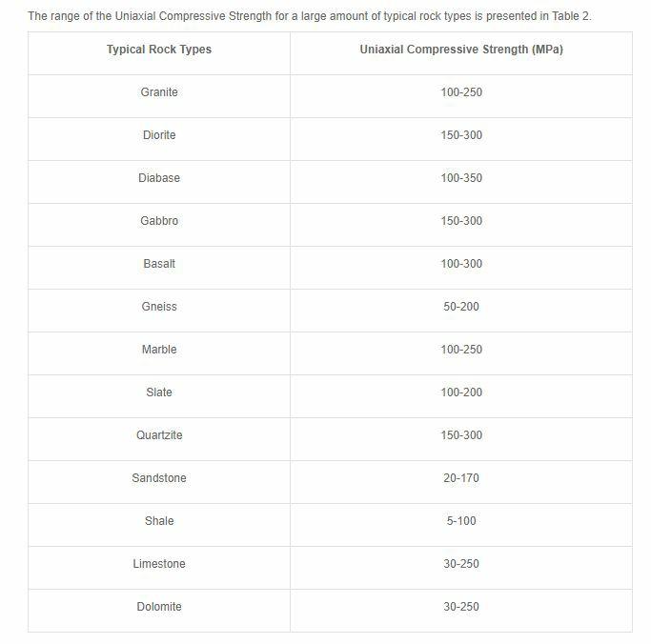Click the Sandstone cell
This screenshot has width=651, height=644.
pyautogui.click(x=159, y=478)
